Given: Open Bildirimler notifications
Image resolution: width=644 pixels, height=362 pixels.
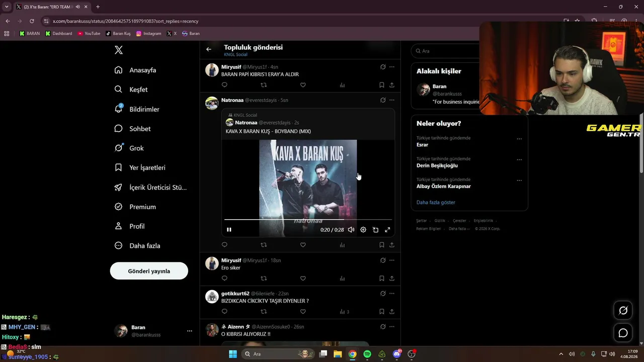Looking at the screenshot, I should 137,109.
